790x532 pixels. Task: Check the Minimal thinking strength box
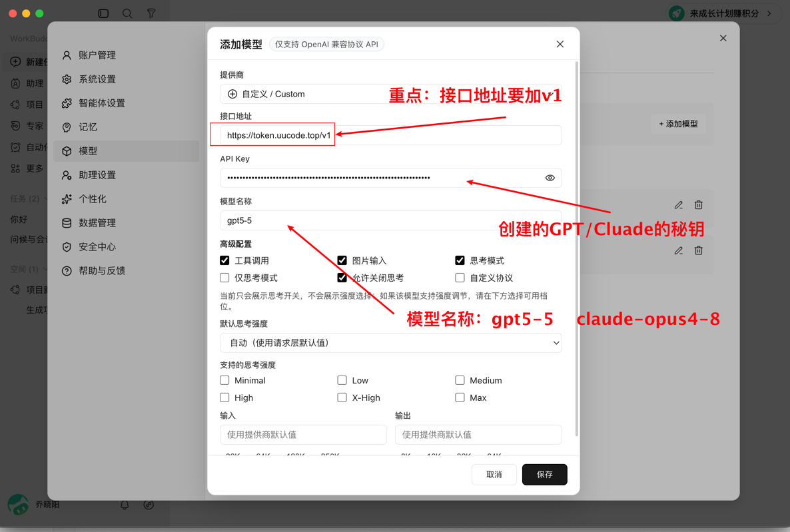tap(224, 380)
